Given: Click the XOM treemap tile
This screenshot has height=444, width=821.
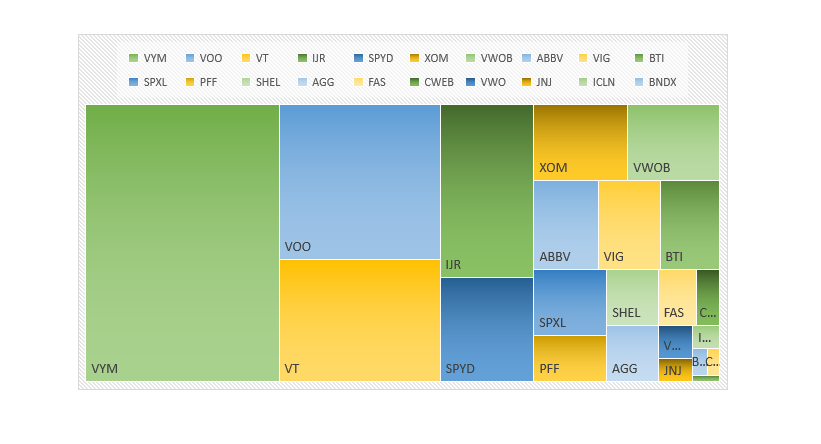Looking at the screenshot, I should tap(580, 142).
